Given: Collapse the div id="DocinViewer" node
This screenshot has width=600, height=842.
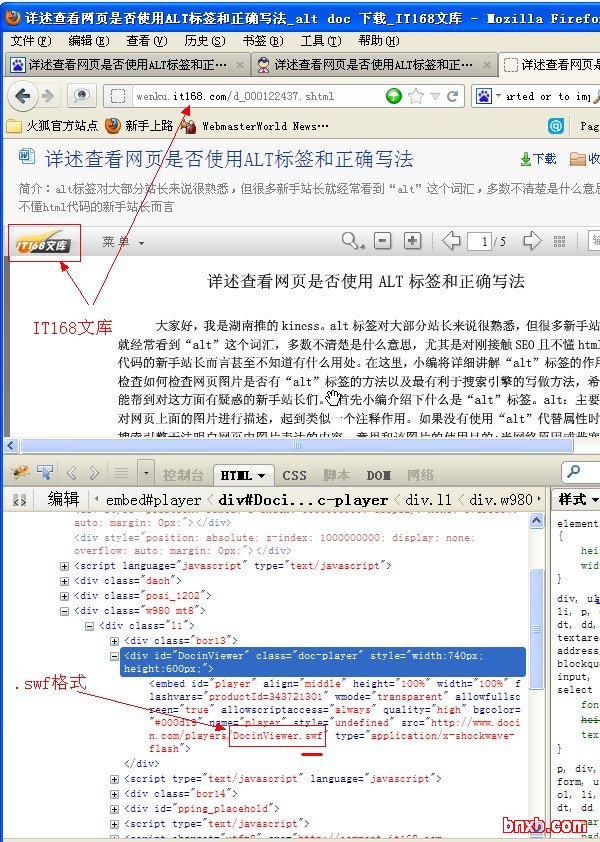Looking at the screenshot, I should [x=114, y=656].
